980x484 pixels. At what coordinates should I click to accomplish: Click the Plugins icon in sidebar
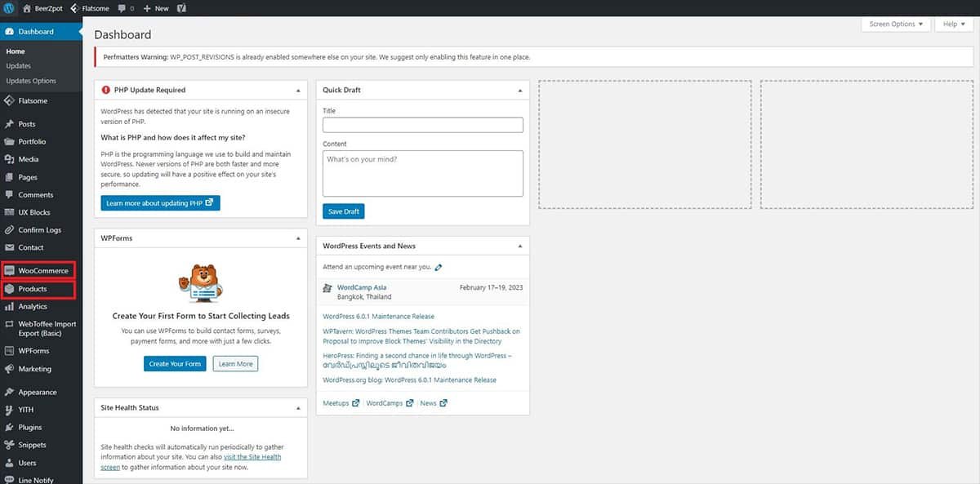coord(9,428)
